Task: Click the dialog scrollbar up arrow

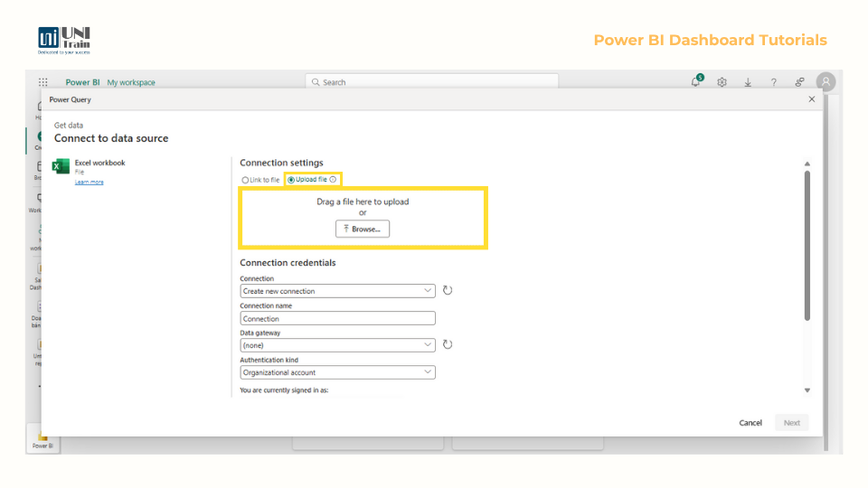Action: pyautogui.click(x=807, y=164)
